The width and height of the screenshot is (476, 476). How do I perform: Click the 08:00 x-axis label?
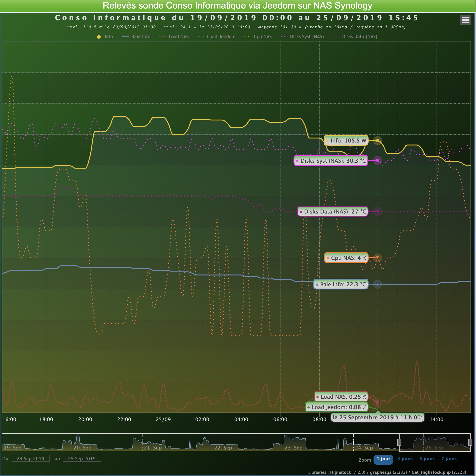coord(319,419)
